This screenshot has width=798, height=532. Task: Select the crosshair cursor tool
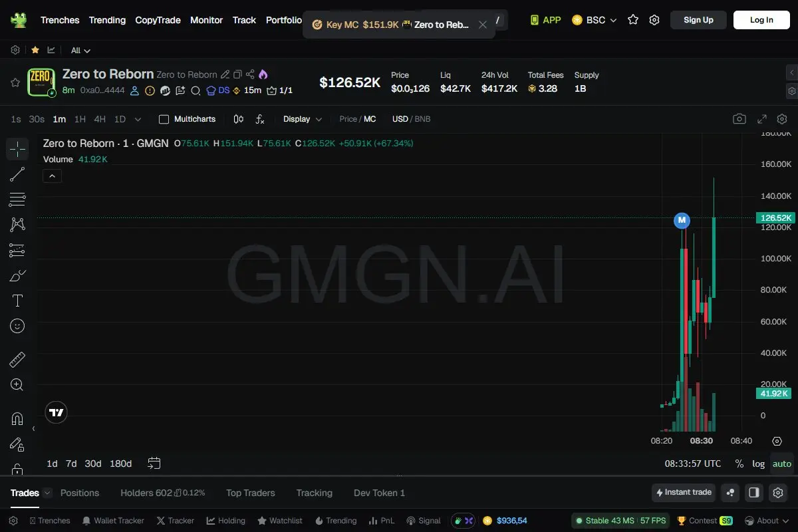point(17,149)
